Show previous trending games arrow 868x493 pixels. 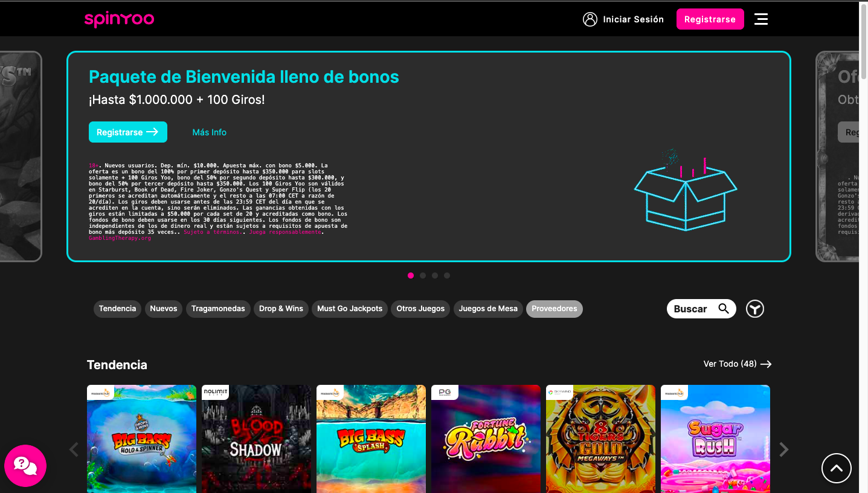coord(74,449)
